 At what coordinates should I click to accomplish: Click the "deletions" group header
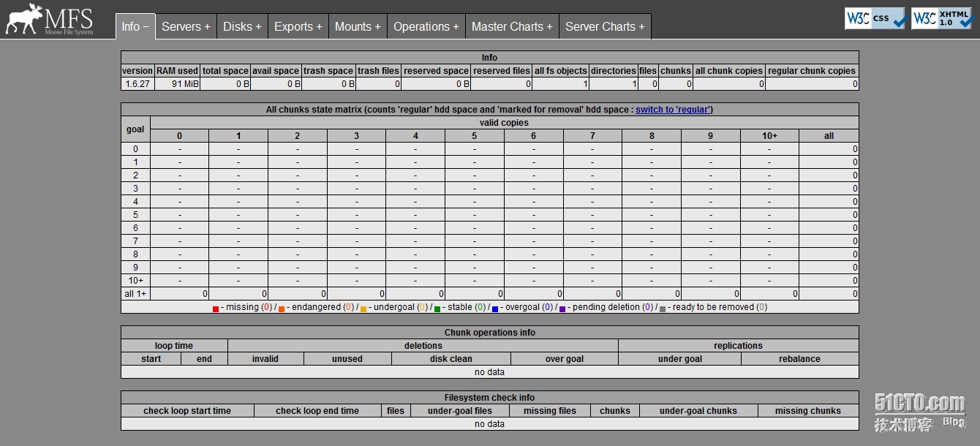423,346
